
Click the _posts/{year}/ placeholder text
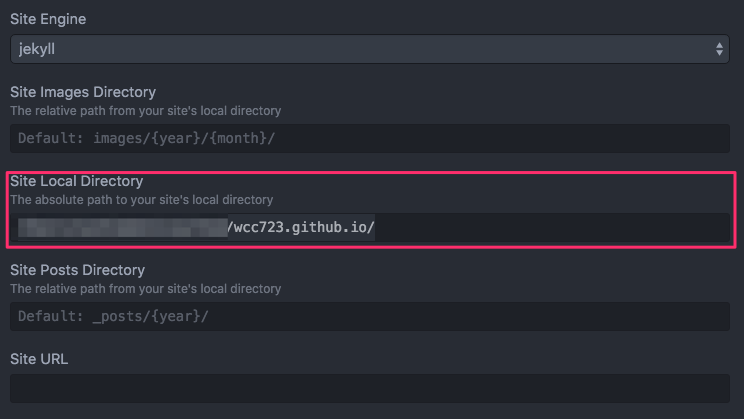click(150, 317)
